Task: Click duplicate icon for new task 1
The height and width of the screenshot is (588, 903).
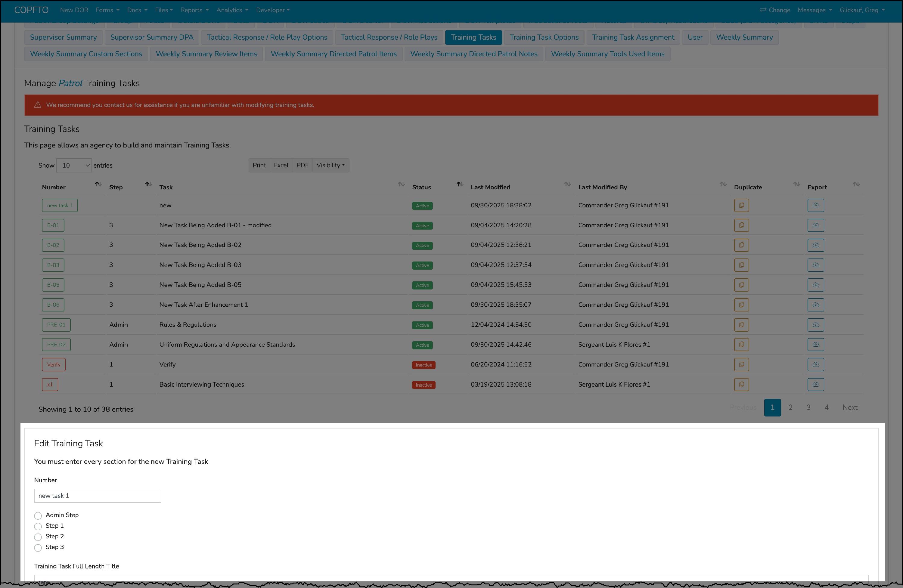Action: tap(741, 205)
